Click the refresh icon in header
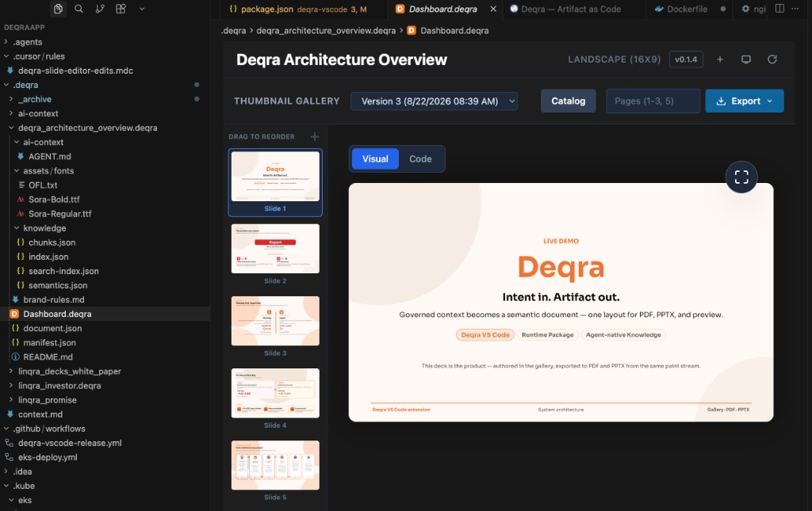The width and height of the screenshot is (812, 511). click(772, 59)
